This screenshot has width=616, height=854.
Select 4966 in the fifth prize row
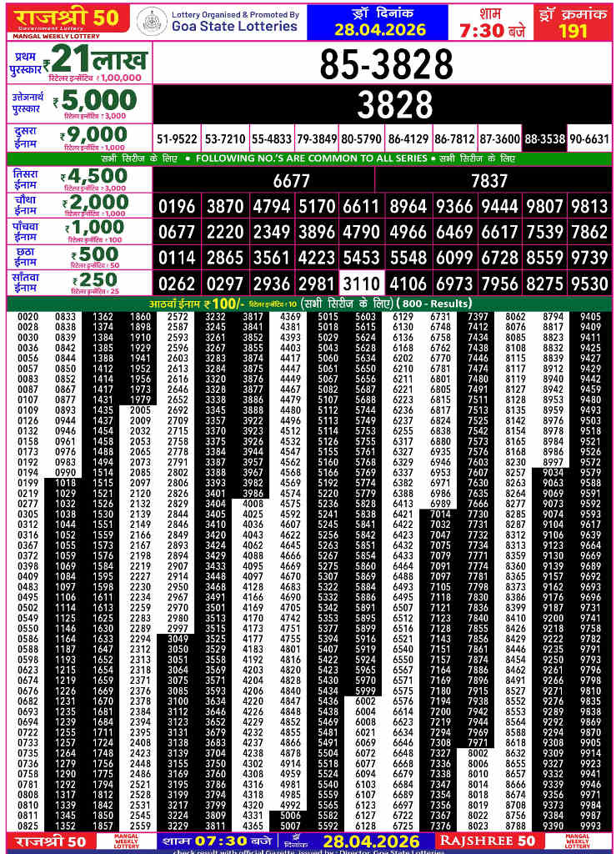click(x=408, y=232)
